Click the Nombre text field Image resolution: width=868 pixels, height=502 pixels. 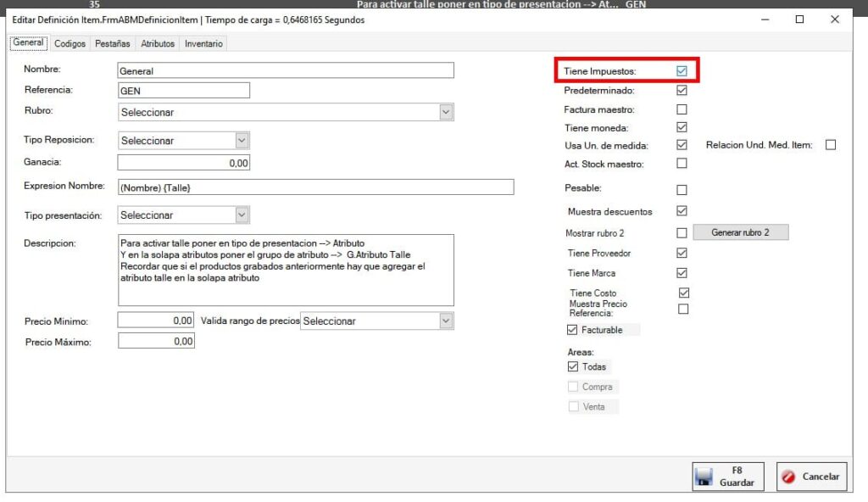(x=286, y=71)
